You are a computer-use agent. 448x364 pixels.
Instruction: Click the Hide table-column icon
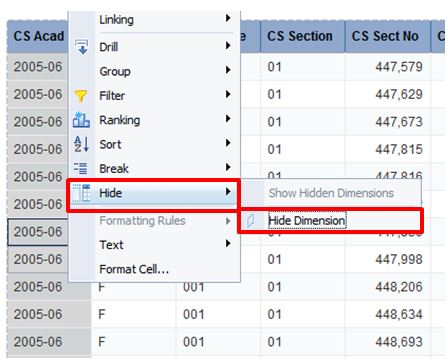point(82,193)
